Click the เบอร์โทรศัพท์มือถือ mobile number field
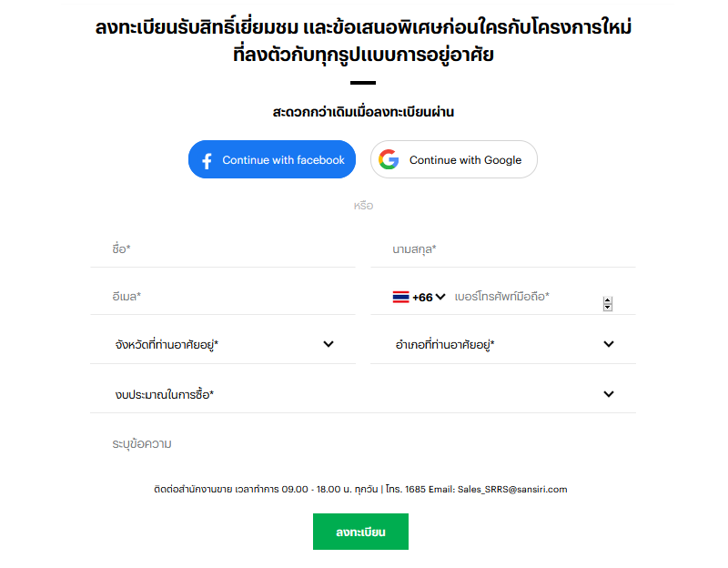Image resolution: width=728 pixels, height=568 pixels. pos(527,297)
